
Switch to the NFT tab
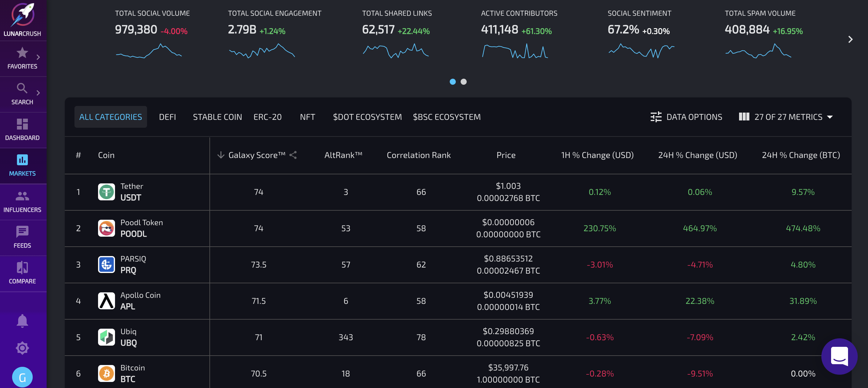[x=307, y=117]
